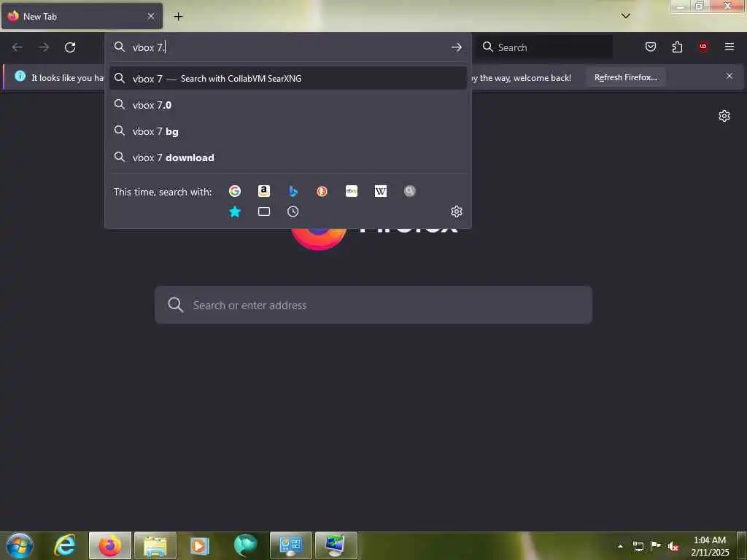Click the Go arrow in the address bar

tap(457, 47)
